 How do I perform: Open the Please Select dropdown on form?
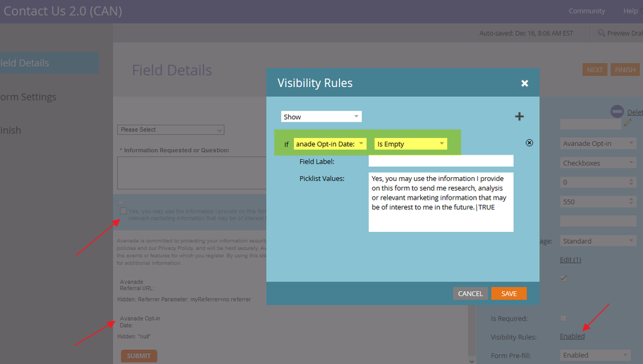coord(171,130)
